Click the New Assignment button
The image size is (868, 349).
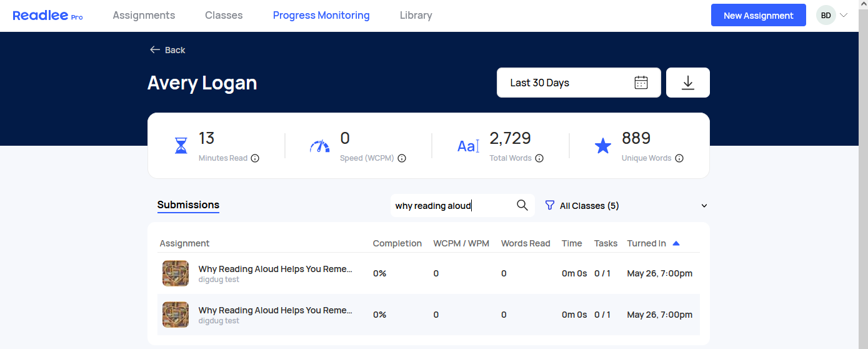[x=759, y=16]
